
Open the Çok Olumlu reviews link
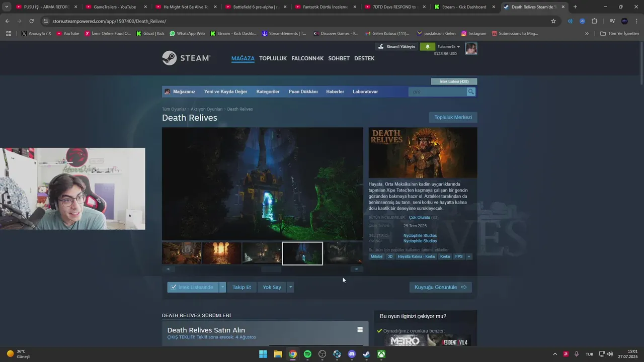[x=419, y=217]
